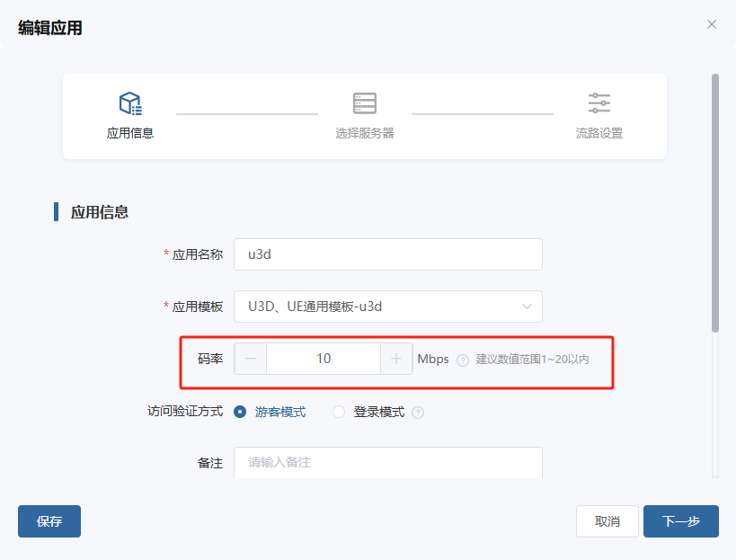Click the 码率 value field showing 10

pyautogui.click(x=324, y=359)
